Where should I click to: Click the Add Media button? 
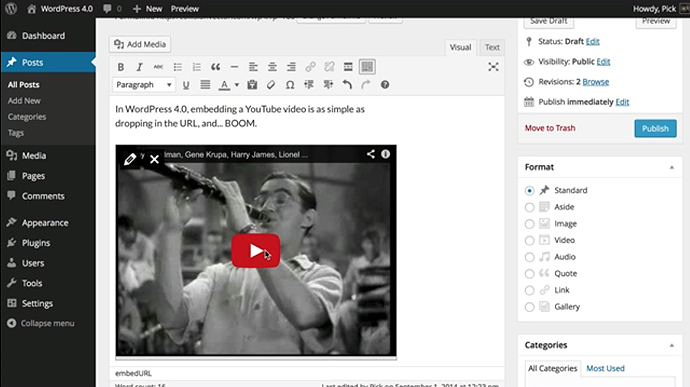140,44
